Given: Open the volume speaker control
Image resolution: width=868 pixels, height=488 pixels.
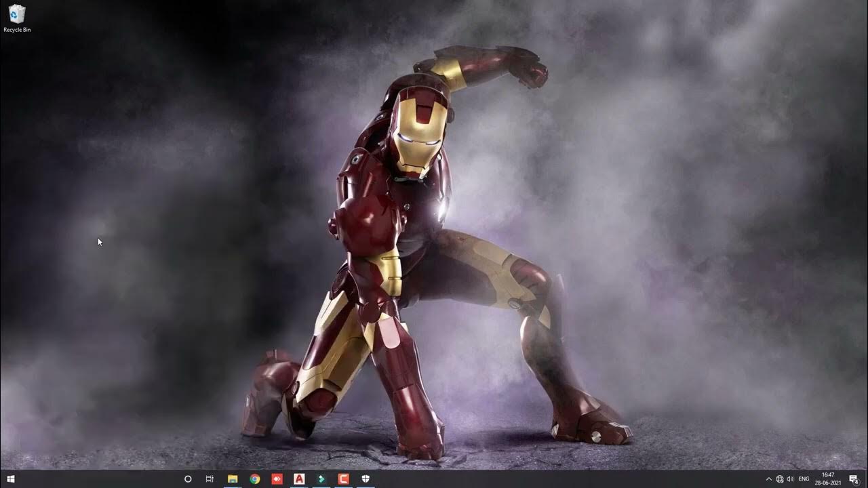Looking at the screenshot, I should [791, 479].
